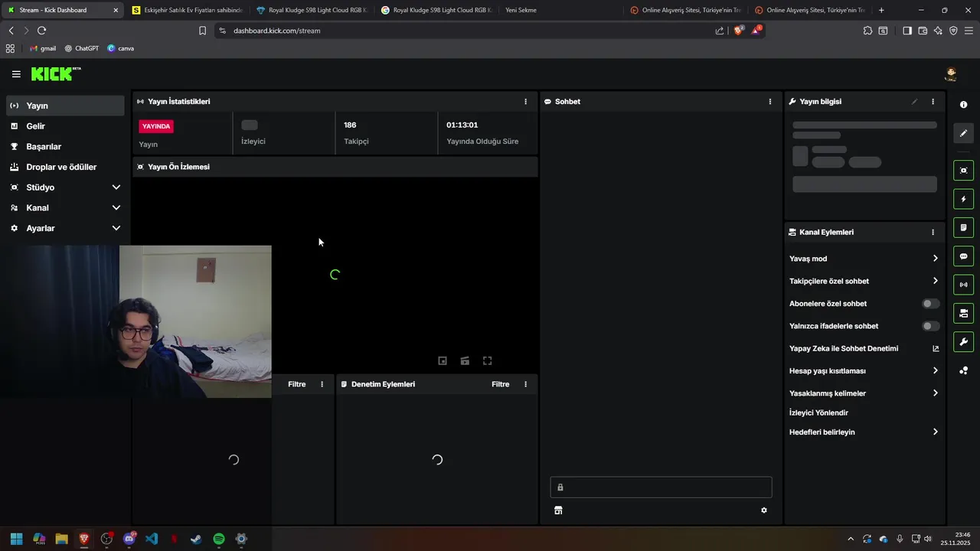Toggle the lightning bolt widget in the right rail
The image size is (980, 551).
click(x=964, y=199)
